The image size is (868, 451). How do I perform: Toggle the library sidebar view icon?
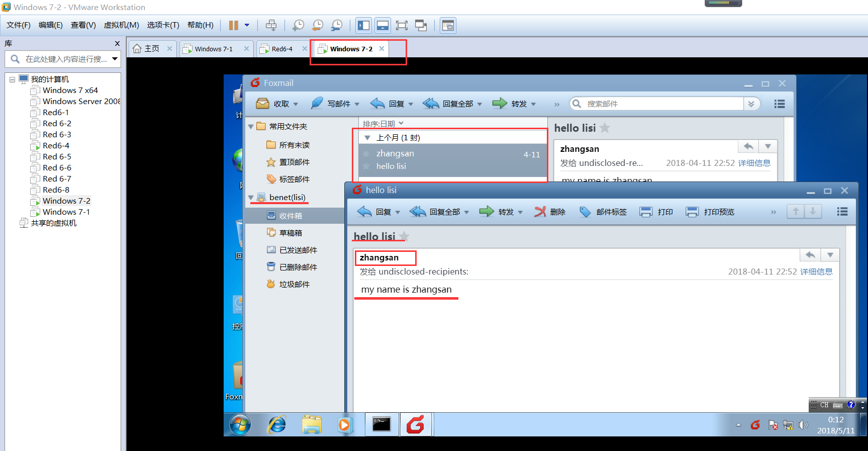(364, 25)
